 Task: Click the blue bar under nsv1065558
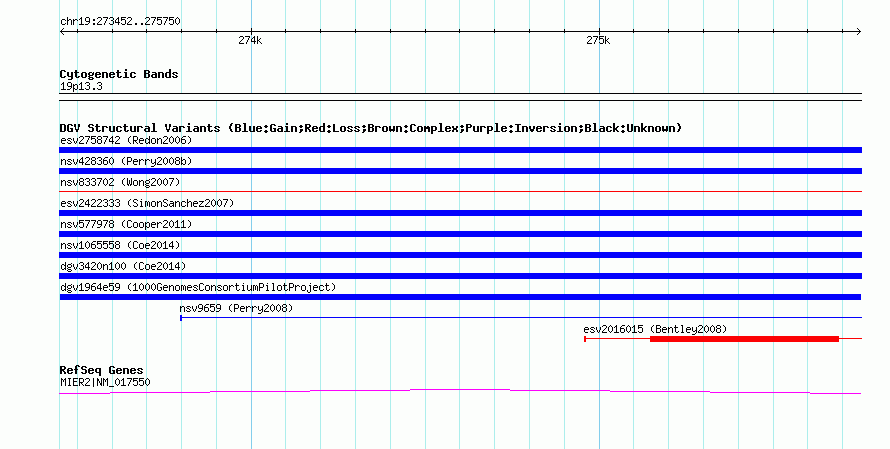tap(460, 255)
